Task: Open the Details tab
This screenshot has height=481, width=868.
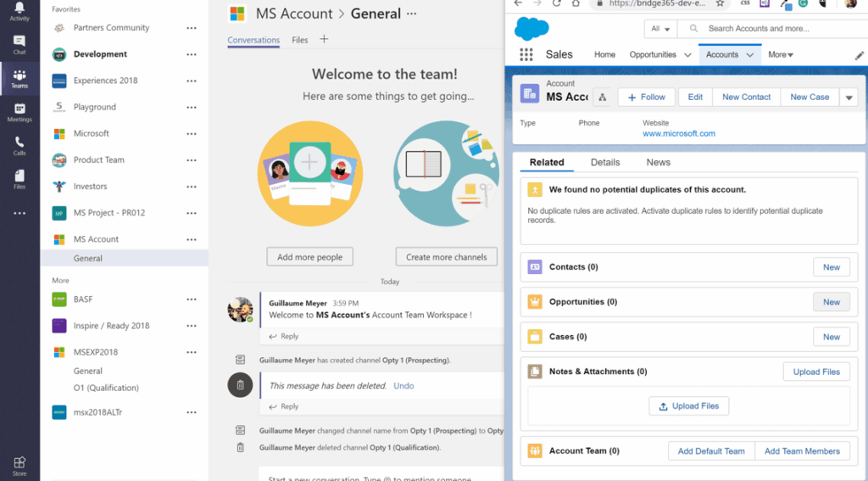Action: click(605, 162)
